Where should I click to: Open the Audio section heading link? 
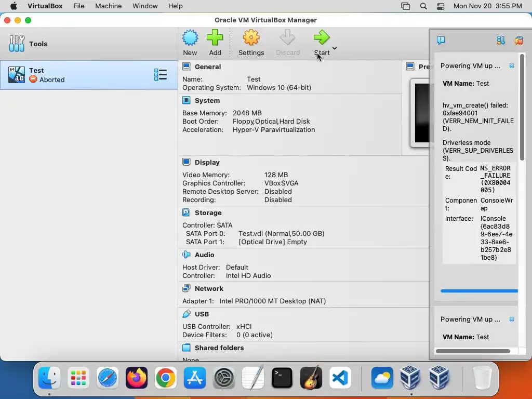(x=204, y=255)
